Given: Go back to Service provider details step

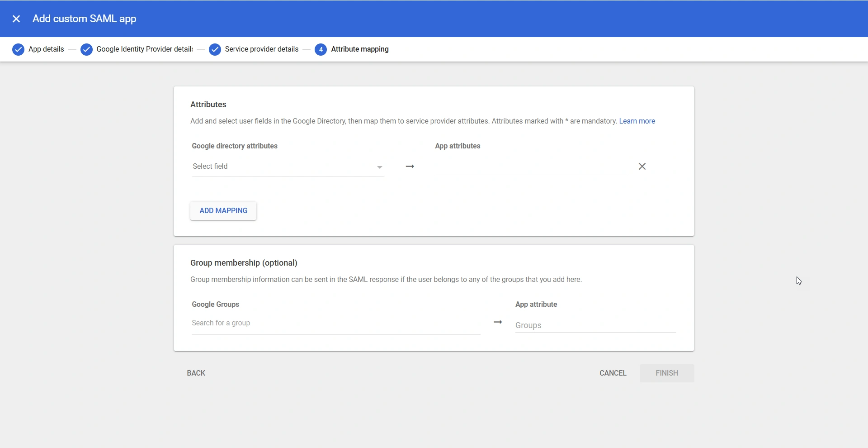Looking at the screenshot, I should [x=262, y=49].
